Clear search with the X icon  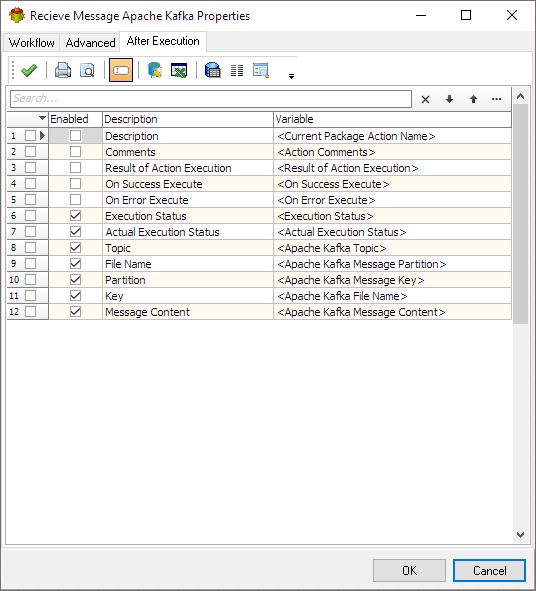pyautogui.click(x=425, y=100)
